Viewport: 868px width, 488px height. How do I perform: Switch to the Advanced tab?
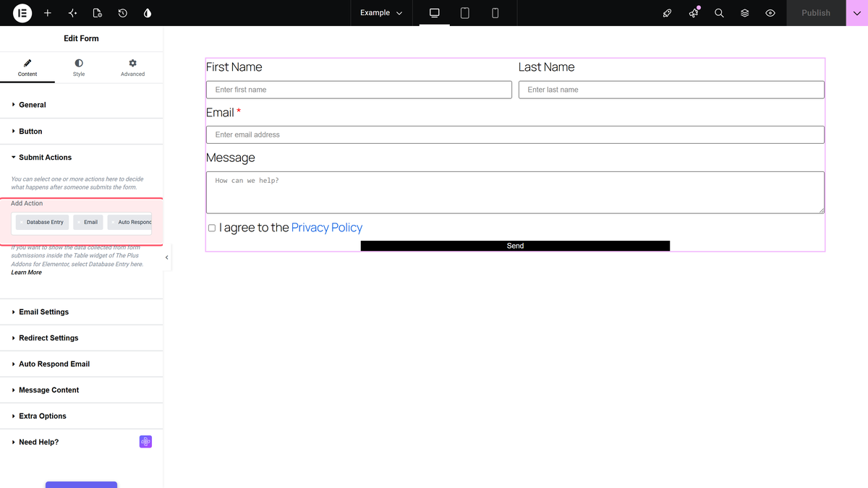[x=132, y=68]
